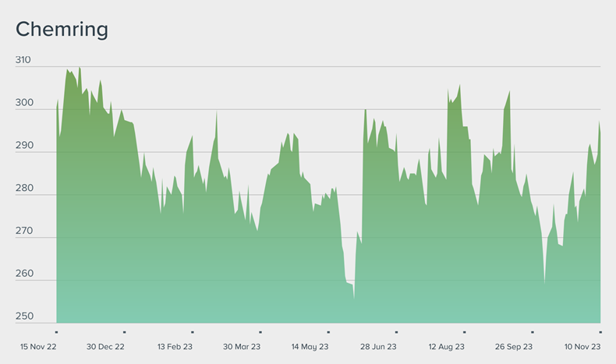Pick the 260 y-axis label

click(x=23, y=274)
